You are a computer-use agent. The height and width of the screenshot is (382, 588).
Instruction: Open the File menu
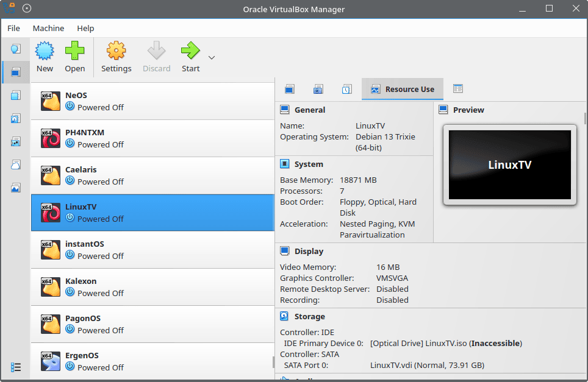click(13, 28)
